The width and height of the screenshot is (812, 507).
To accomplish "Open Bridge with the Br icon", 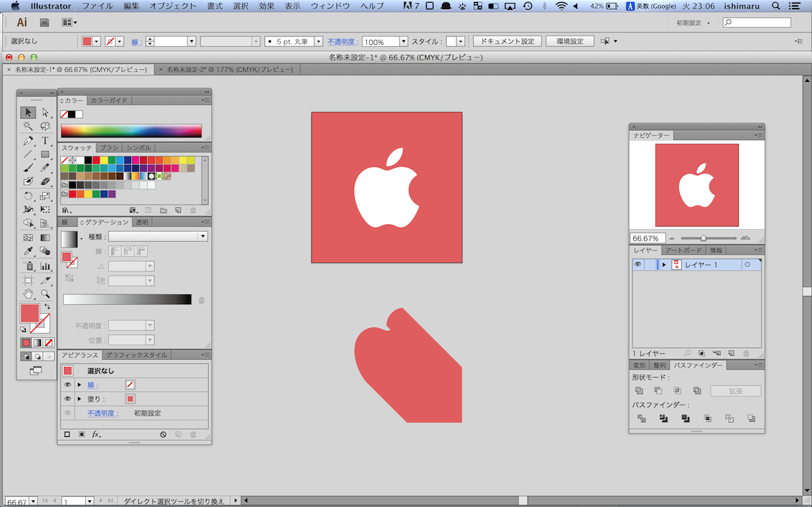I will coord(45,22).
